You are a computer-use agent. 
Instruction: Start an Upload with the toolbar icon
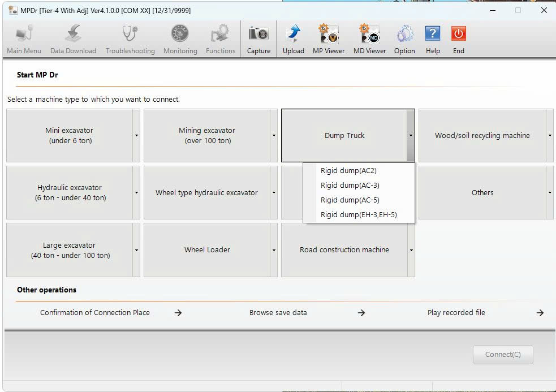(x=293, y=37)
